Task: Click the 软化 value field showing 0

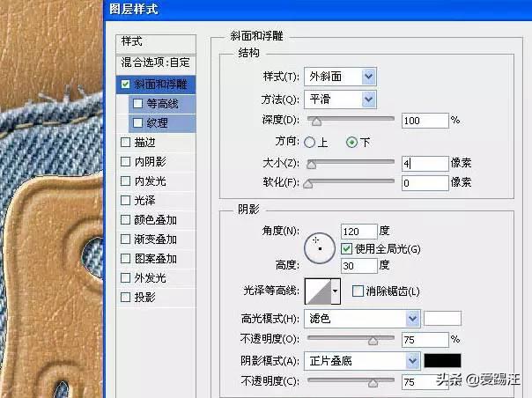Action: [x=425, y=183]
